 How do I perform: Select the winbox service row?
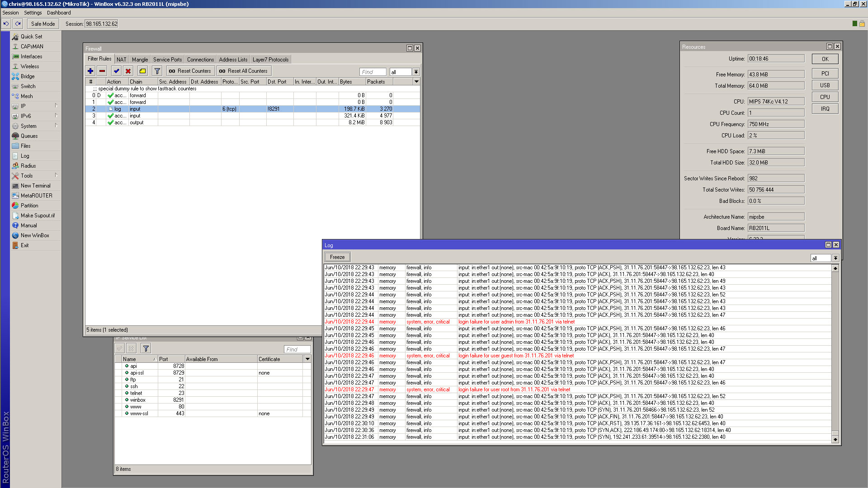click(212, 400)
